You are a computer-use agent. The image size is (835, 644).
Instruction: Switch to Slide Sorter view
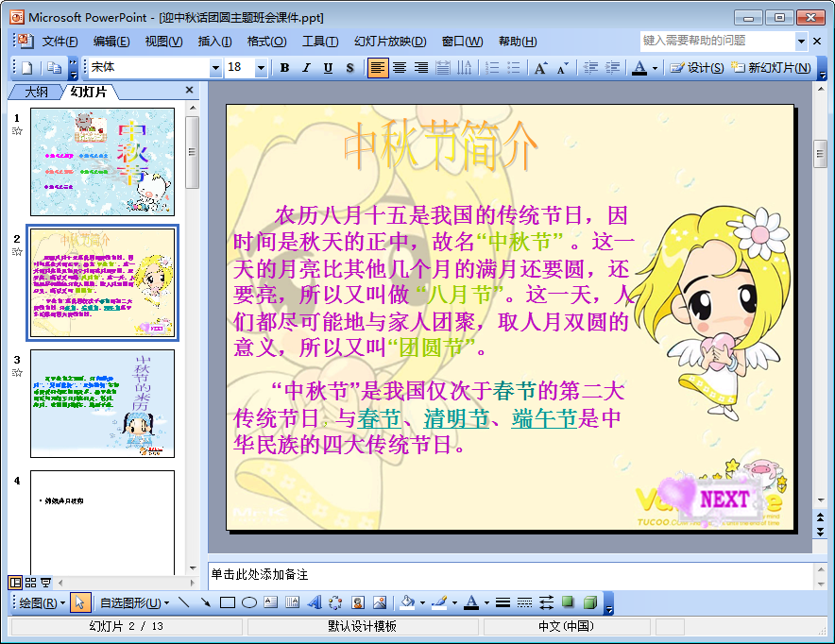click(31, 583)
